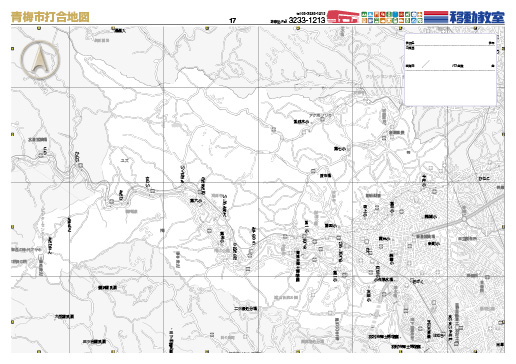Click the ひなこ label on the map
This screenshot has width=516, height=364.
[x=484, y=179]
